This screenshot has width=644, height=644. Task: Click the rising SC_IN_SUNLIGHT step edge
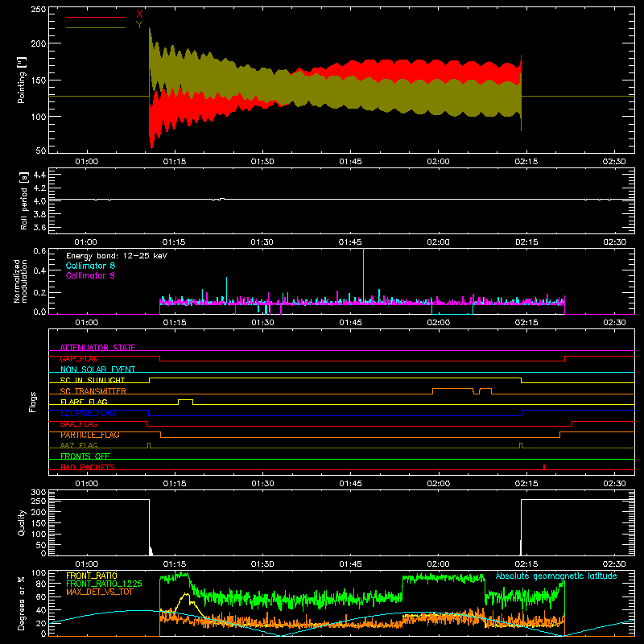pos(149,380)
